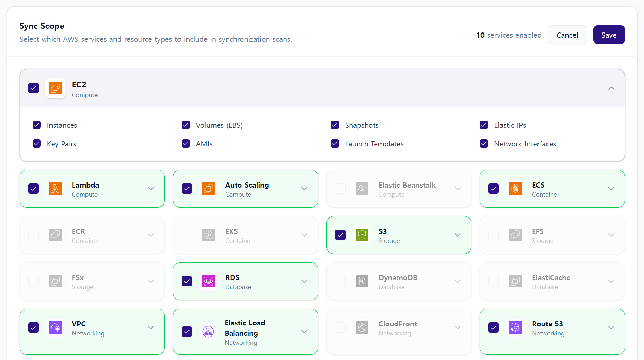Viewport: 644px width, 360px height.
Task: Click the ECS service icon
Action: pyautogui.click(x=515, y=189)
